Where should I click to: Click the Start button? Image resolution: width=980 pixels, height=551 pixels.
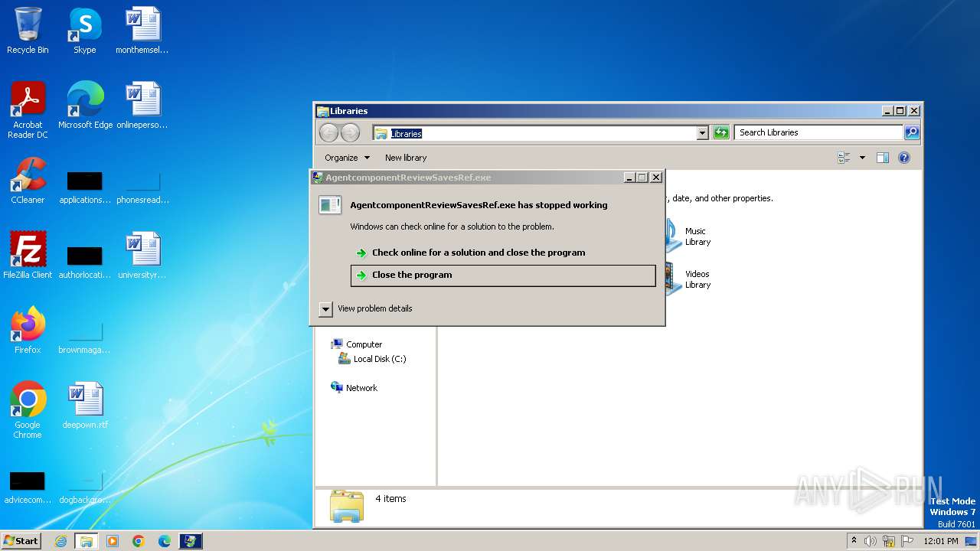(21, 541)
